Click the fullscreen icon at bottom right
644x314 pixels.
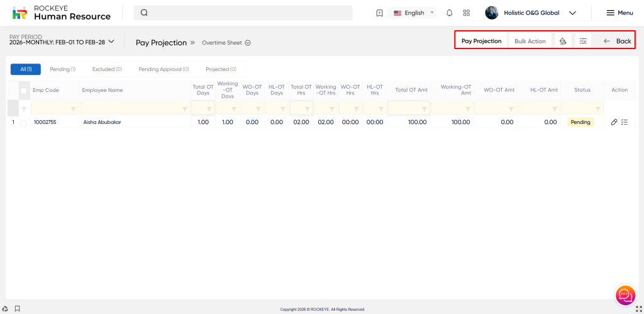tap(638, 308)
